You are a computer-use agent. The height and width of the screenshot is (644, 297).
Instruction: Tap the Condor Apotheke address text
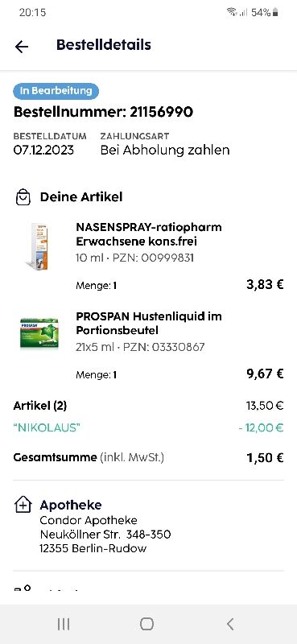coord(105,535)
